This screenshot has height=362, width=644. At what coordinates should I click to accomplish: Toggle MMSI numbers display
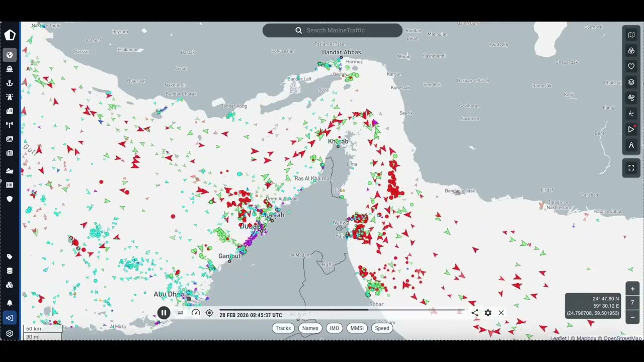coord(357,328)
